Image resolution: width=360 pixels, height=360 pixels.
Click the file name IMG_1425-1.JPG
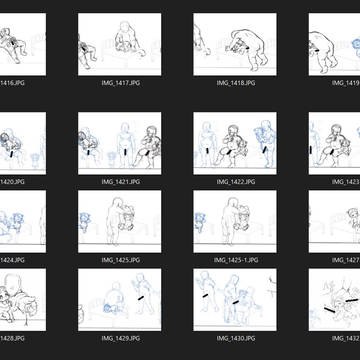pyautogui.click(x=236, y=260)
